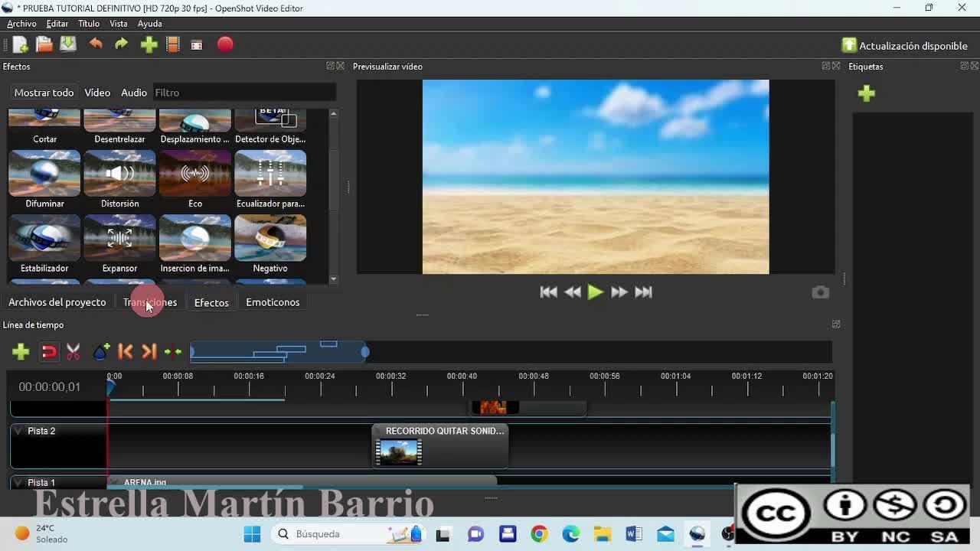The width and height of the screenshot is (980, 551).
Task: Add a new track with green plus
Action: pyautogui.click(x=21, y=351)
